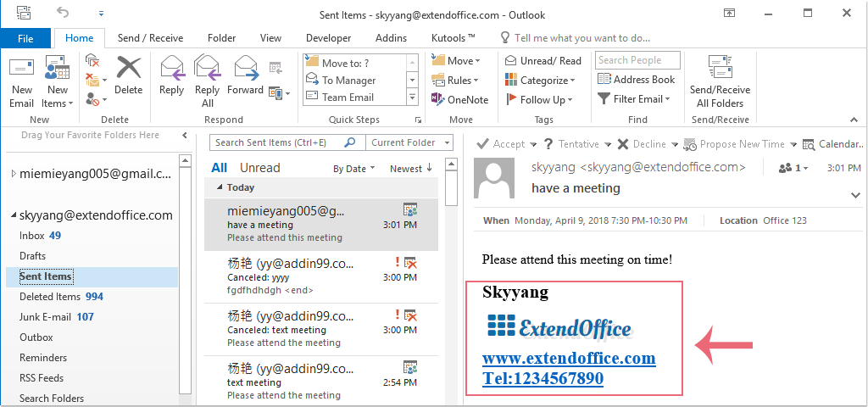Open the Addins tab
868x407 pixels.
391,38
